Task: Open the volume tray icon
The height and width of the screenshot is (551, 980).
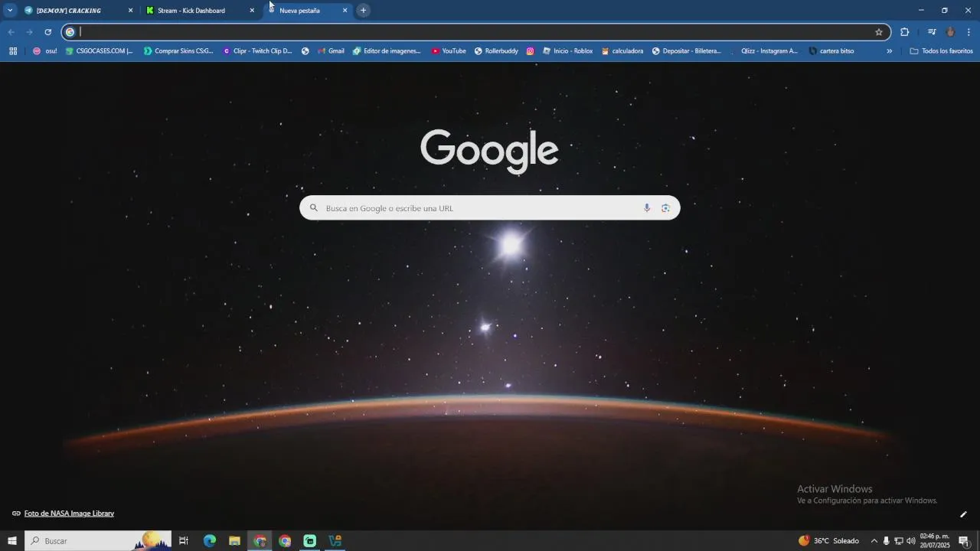Action: tap(911, 541)
